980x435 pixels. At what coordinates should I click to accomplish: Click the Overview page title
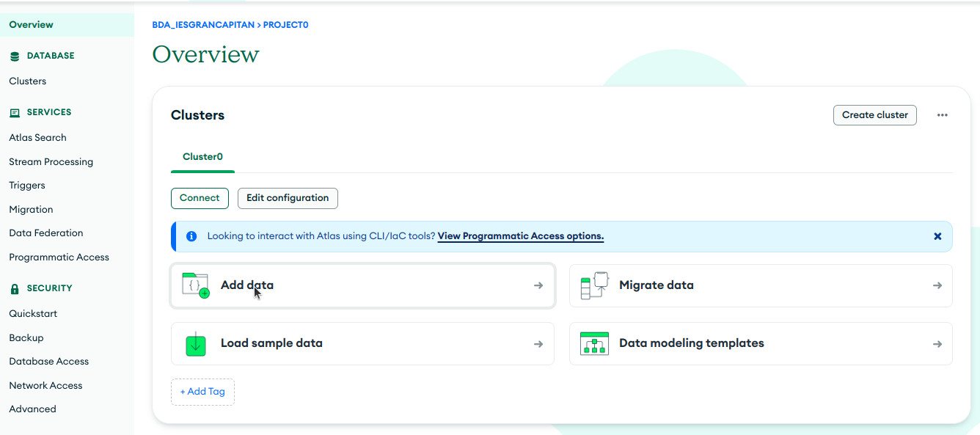206,55
